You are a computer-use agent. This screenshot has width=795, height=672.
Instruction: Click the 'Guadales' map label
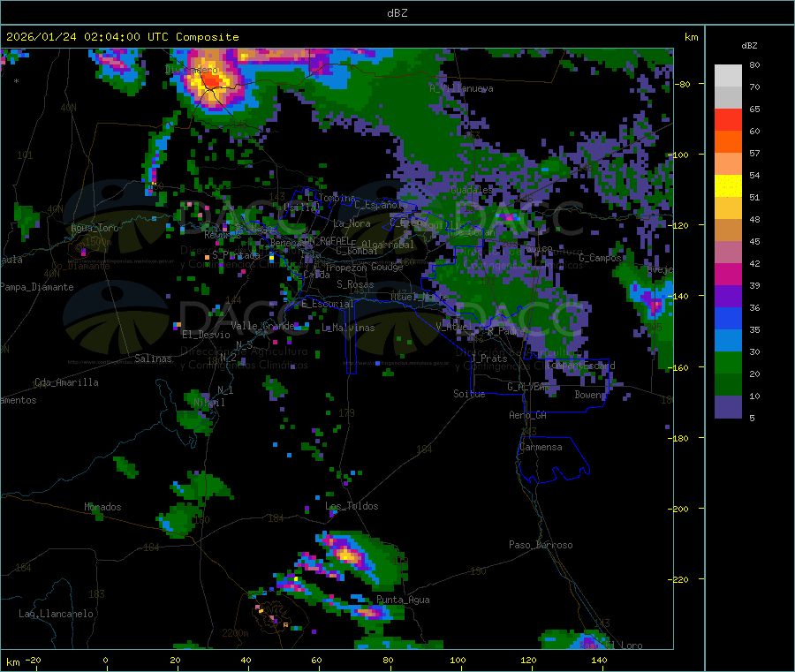click(472, 190)
